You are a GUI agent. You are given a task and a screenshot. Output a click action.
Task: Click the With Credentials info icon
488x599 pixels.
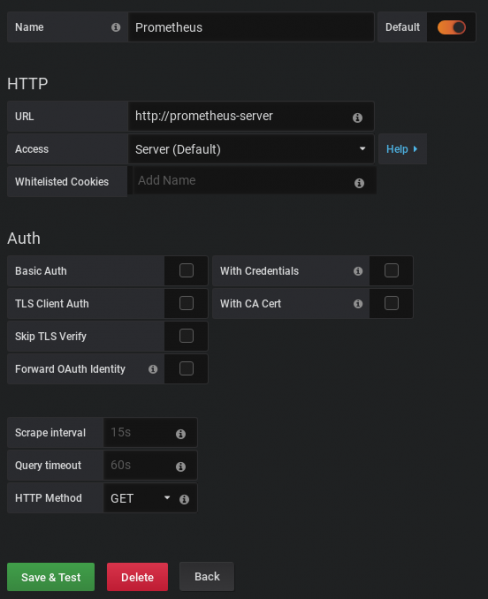[358, 271]
